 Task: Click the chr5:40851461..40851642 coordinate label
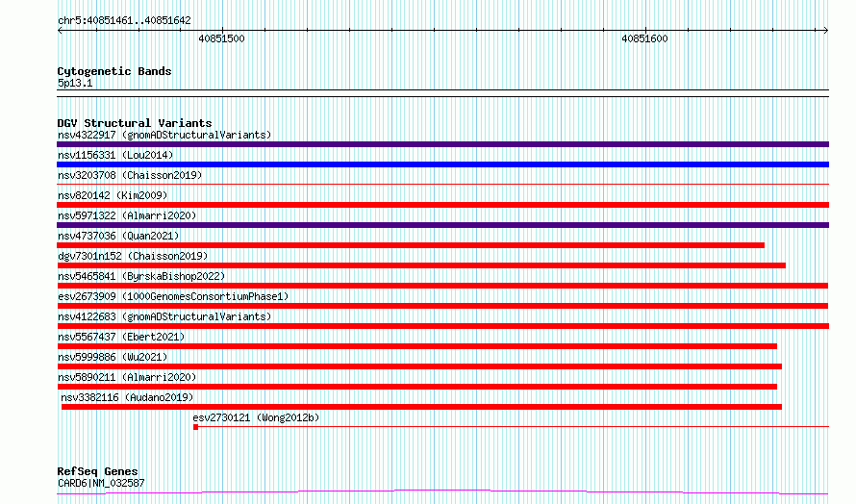[124, 21]
